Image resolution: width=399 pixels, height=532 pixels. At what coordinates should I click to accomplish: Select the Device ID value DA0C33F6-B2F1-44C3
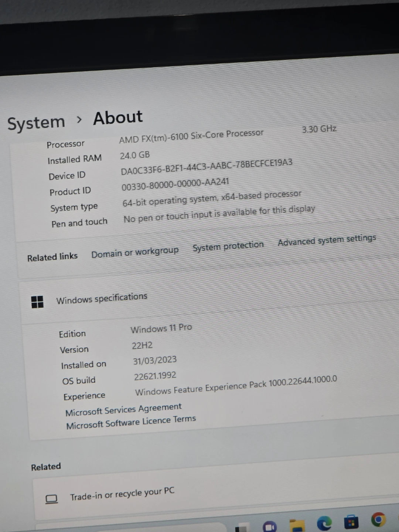click(207, 167)
